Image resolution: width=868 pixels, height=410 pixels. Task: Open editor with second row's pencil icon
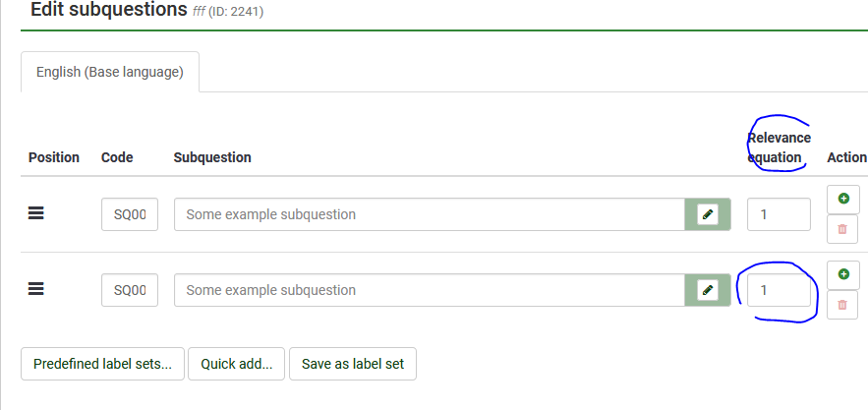point(707,290)
